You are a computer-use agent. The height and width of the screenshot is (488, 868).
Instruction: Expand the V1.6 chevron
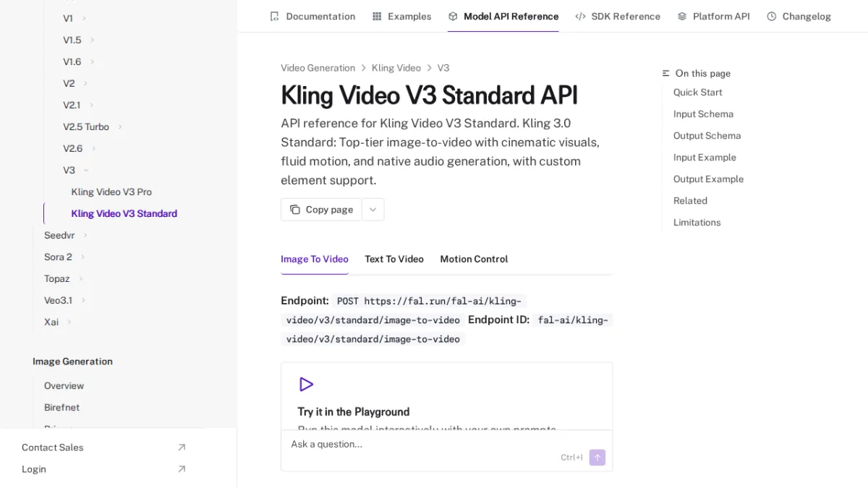coord(93,61)
